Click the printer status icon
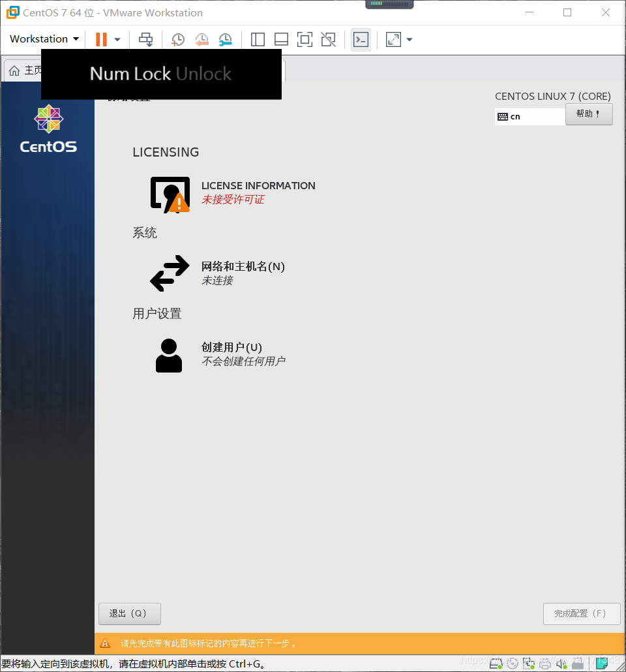626x672 pixels. coord(545,664)
